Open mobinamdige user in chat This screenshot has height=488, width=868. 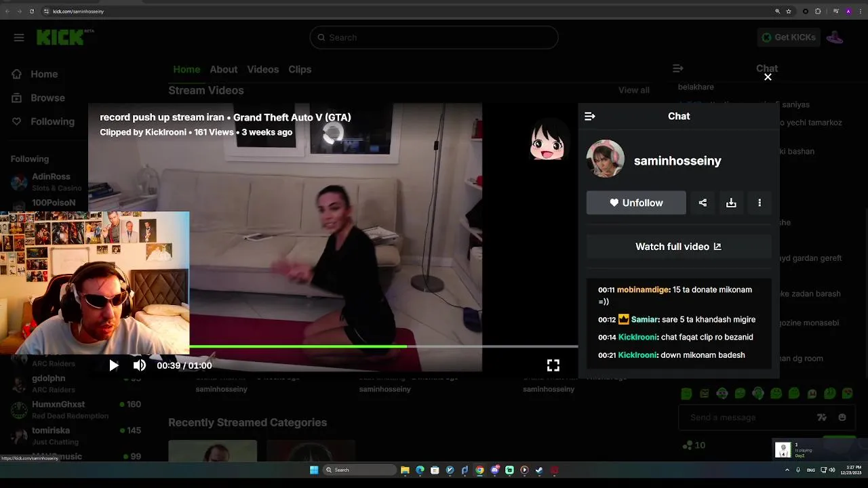click(x=643, y=289)
